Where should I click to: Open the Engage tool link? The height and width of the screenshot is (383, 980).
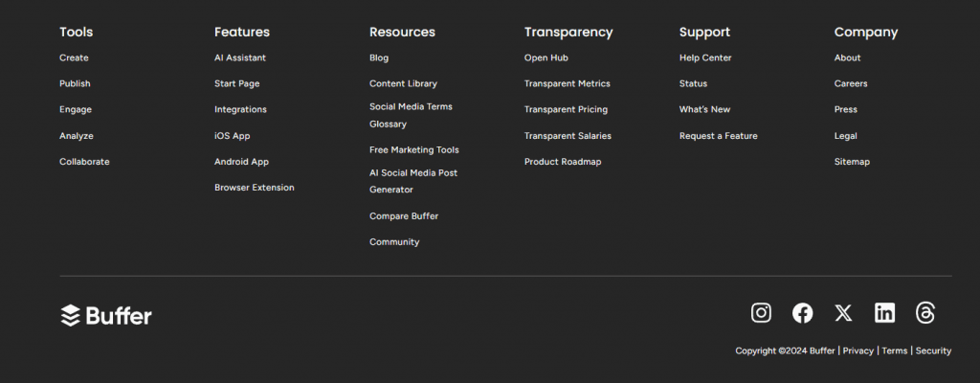pyautogui.click(x=76, y=109)
